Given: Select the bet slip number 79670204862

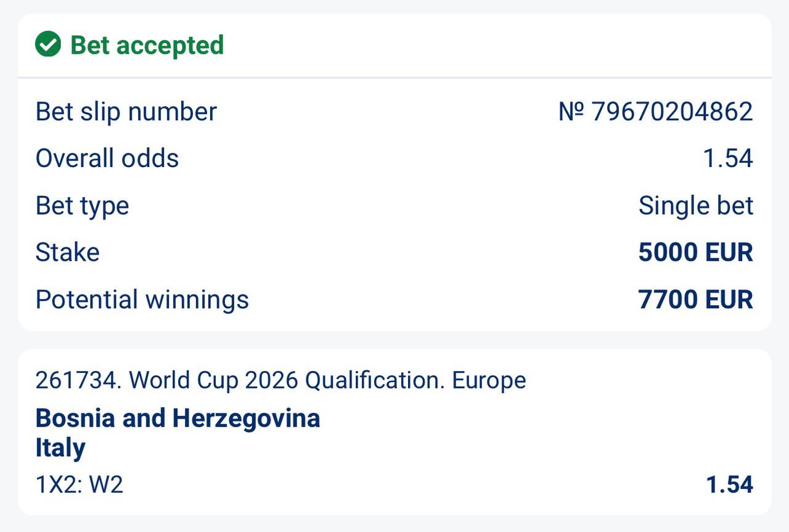Looking at the screenshot, I should point(672,112).
